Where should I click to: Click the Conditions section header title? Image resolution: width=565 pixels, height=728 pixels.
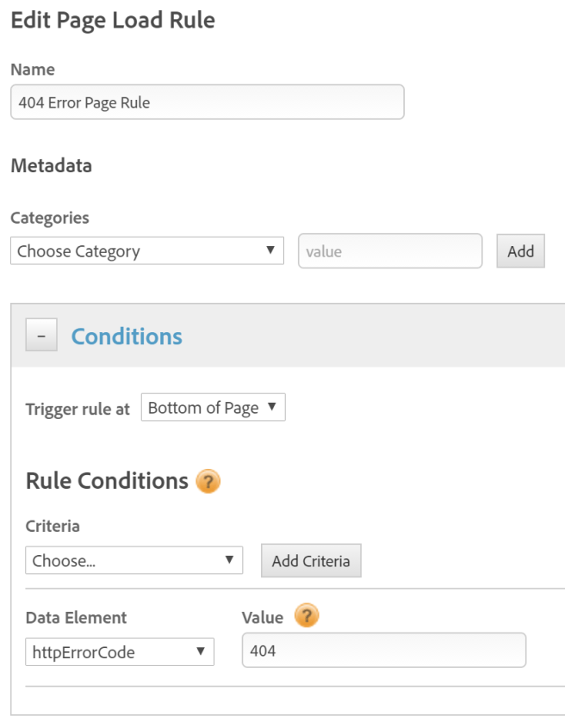tap(127, 336)
